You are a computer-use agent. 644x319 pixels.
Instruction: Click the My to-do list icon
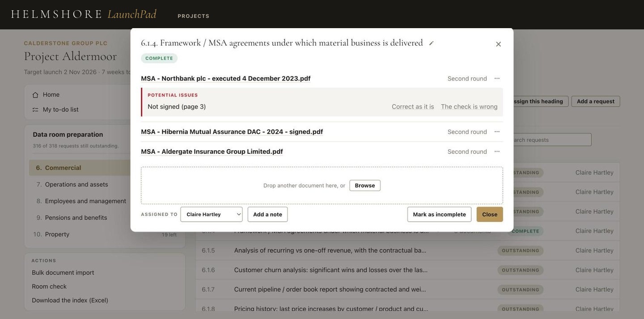[35, 109]
